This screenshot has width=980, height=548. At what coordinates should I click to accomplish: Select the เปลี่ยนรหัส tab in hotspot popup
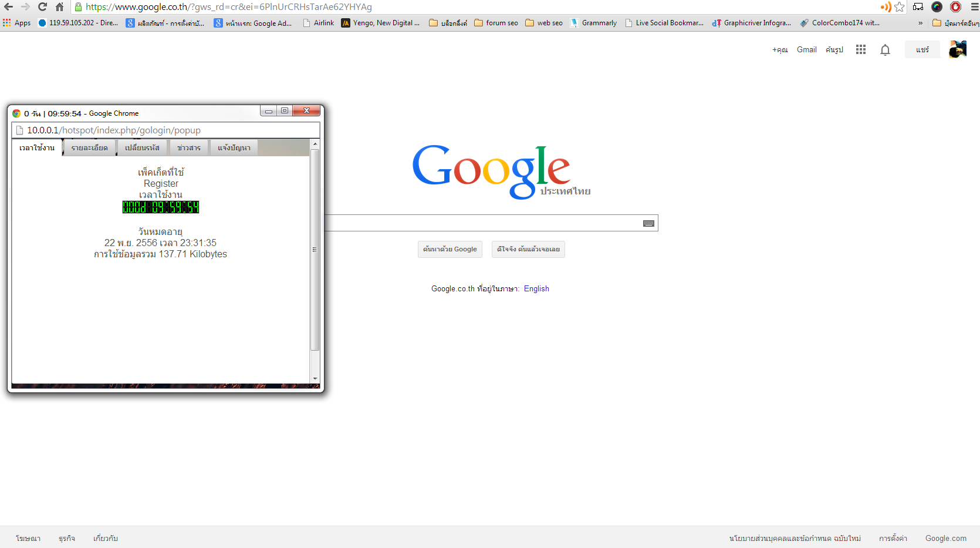(142, 147)
